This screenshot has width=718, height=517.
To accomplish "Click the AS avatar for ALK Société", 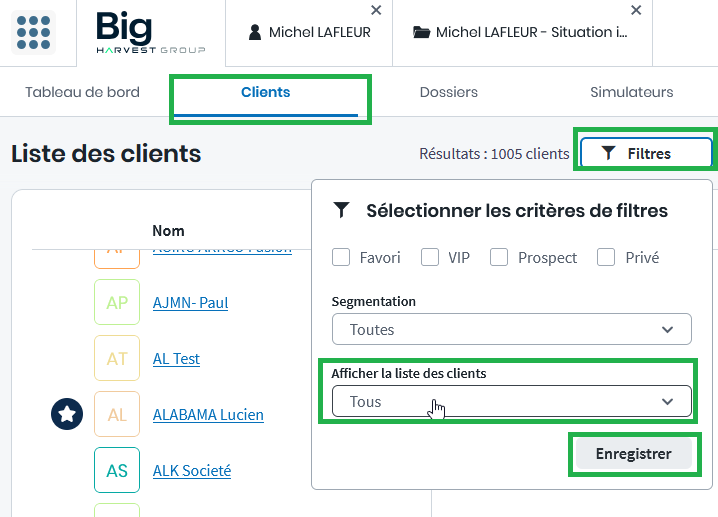I will click(117, 470).
